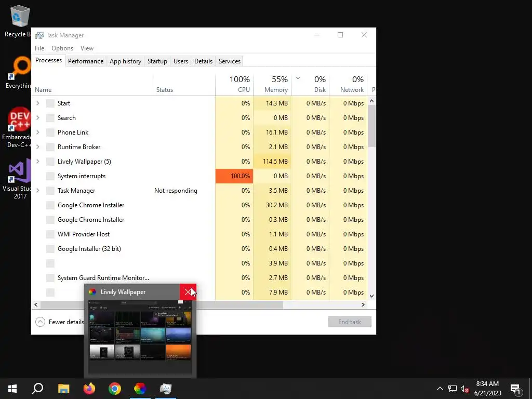Open the View menu
The height and width of the screenshot is (399, 532).
click(x=87, y=48)
